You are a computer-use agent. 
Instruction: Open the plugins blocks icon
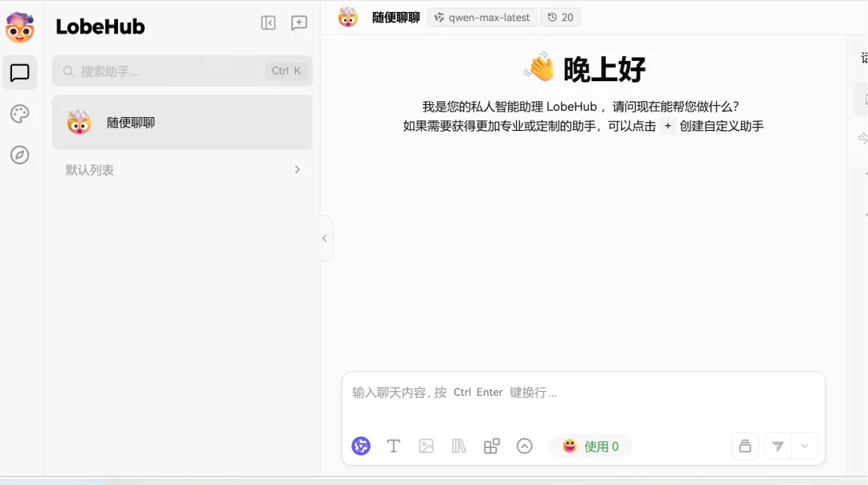pos(492,446)
